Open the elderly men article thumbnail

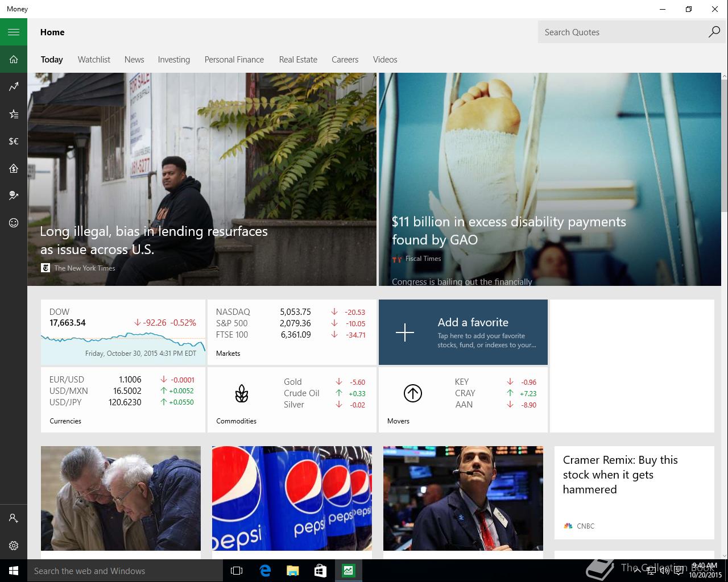(x=121, y=498)
